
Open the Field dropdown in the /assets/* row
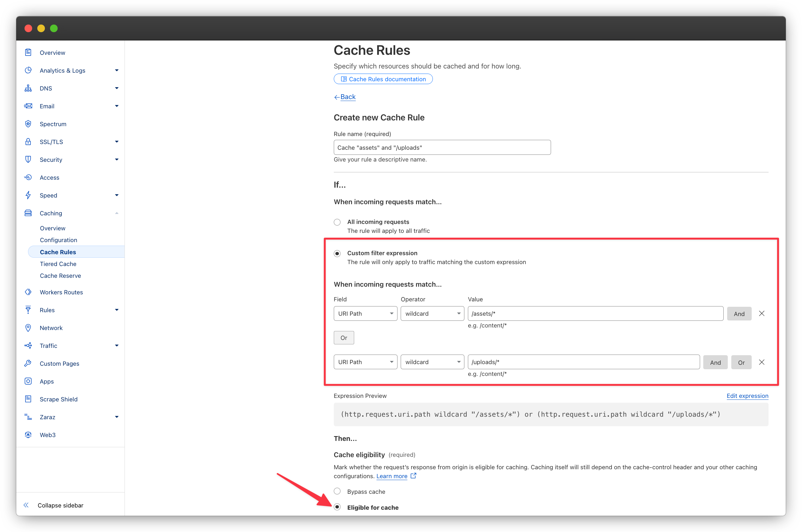point(365,313)
